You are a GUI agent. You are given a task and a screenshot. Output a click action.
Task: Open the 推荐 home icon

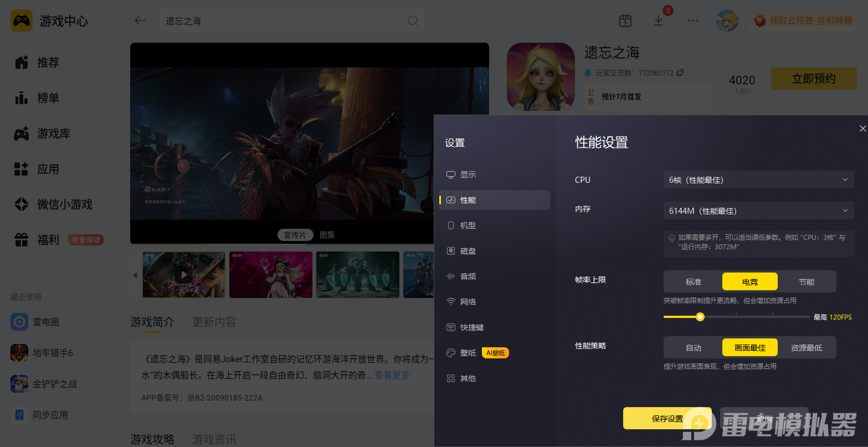22,63
